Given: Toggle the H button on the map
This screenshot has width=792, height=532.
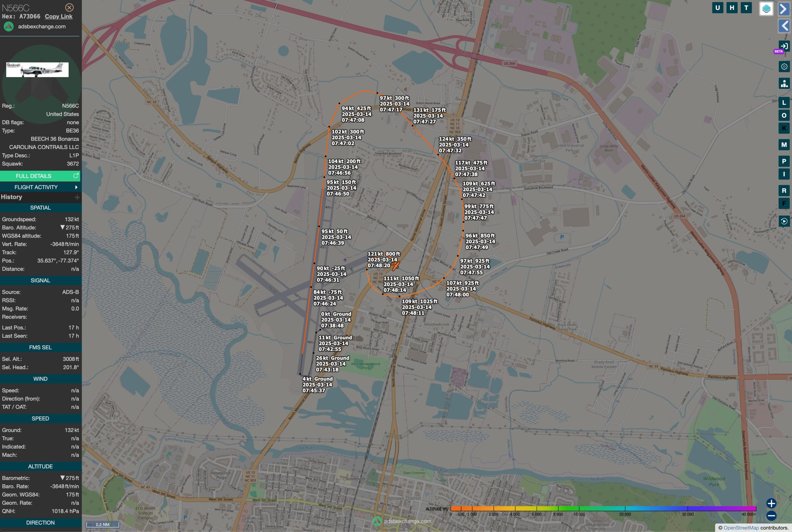Looking at the screenshot, I should [732, 8].
